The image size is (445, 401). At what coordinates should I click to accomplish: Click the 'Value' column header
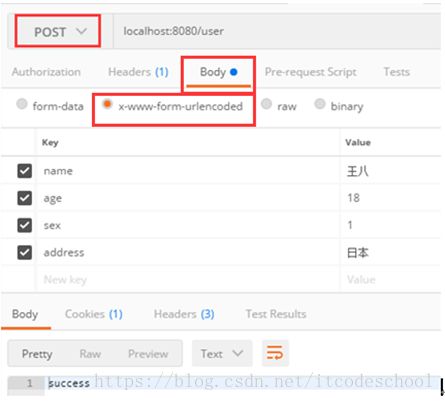(358, 143)
